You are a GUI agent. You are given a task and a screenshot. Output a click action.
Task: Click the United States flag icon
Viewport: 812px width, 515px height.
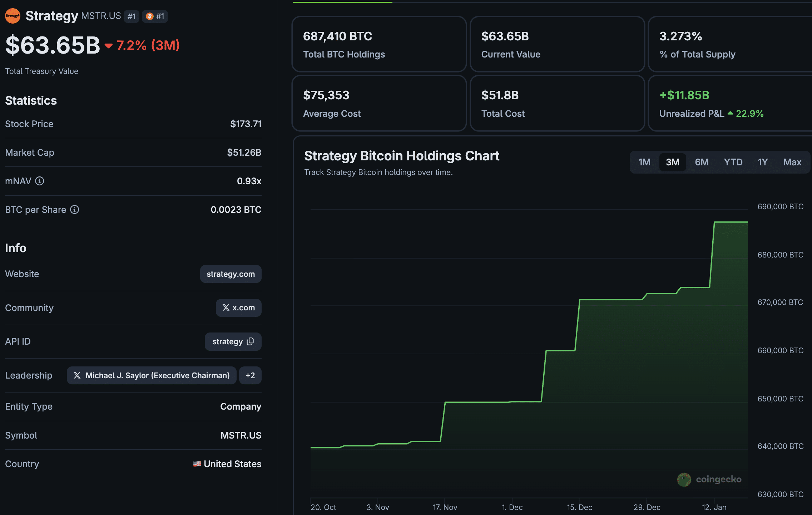pyautogui.click(x=197, y=464)
